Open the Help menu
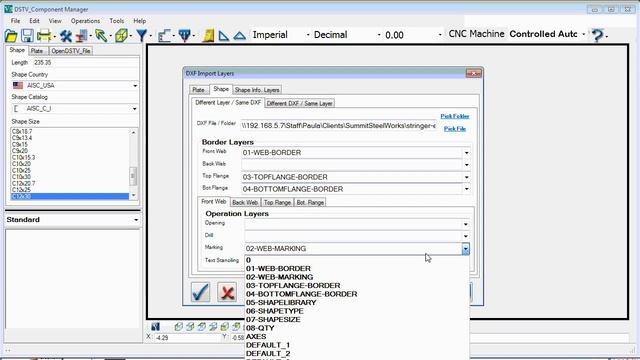640x360 pixels. pos(140,21)
